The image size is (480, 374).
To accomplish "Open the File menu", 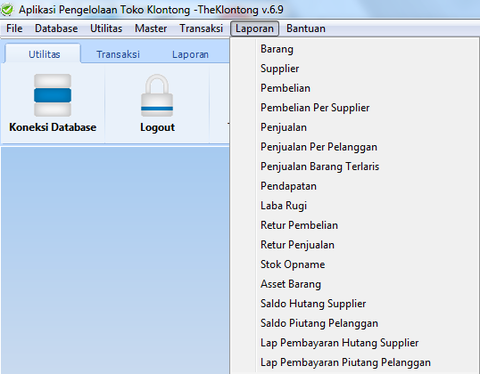I will point(14,28).
